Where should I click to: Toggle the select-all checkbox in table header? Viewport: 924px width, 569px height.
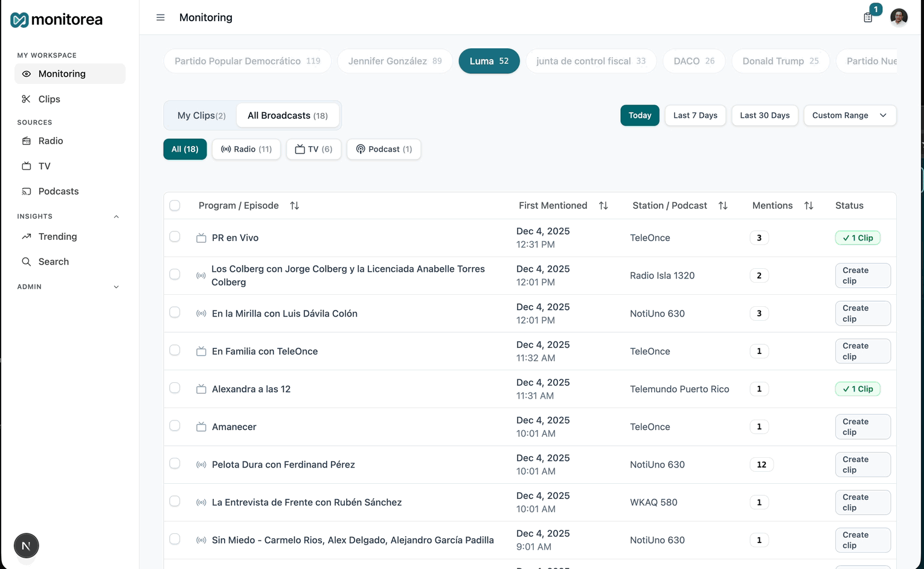pyautogui.click(x=175, y=205)
